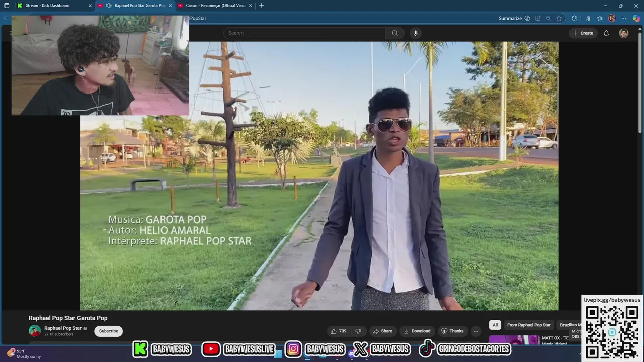Open Edge settings and more menu
Viewport: 644px width, 362px height.
coord(624,18)
